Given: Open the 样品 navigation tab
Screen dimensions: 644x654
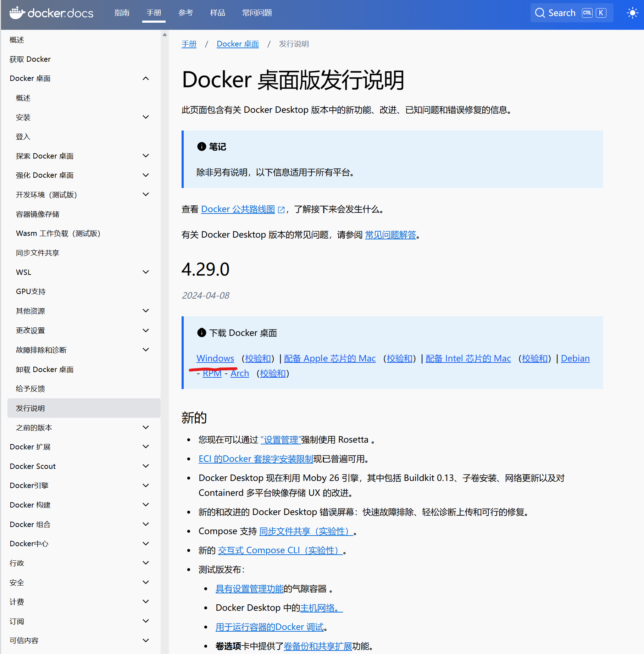Looking at the screenshot, I should point(218,13).
